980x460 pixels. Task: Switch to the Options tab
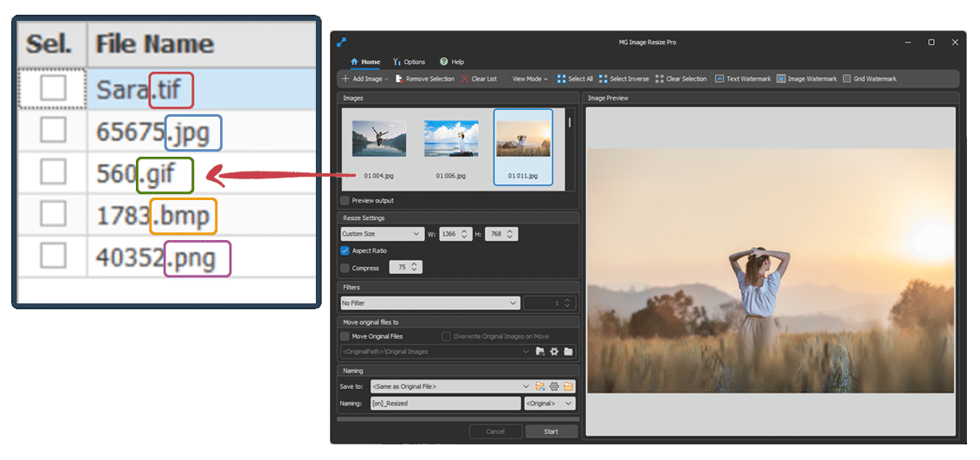pyautogui.click(x=409, y=62)
